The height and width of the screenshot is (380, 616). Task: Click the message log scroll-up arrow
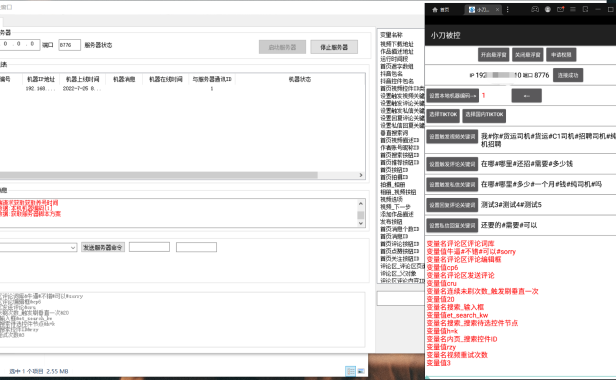[360, 203]
